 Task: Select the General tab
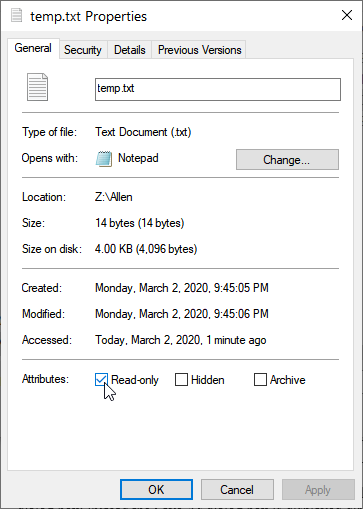(33, 48)
